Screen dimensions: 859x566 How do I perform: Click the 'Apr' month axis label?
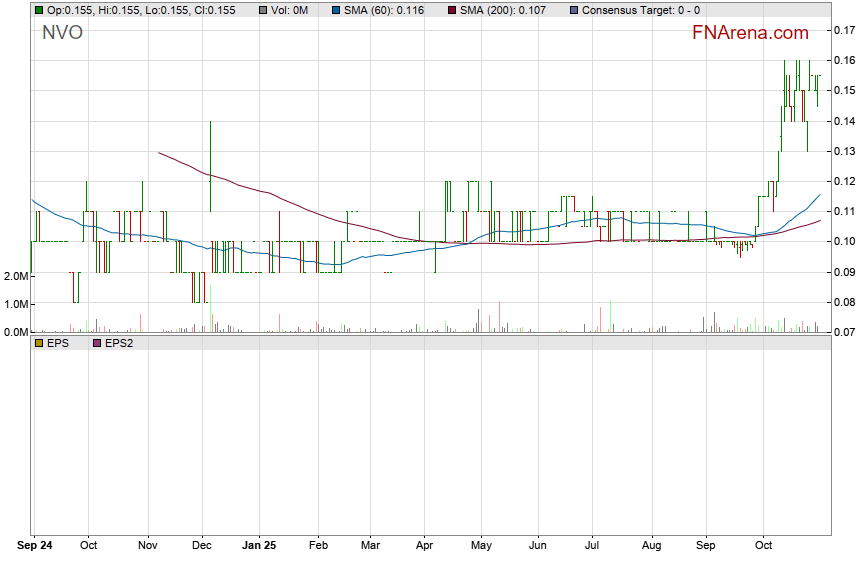tap(424, 547)
